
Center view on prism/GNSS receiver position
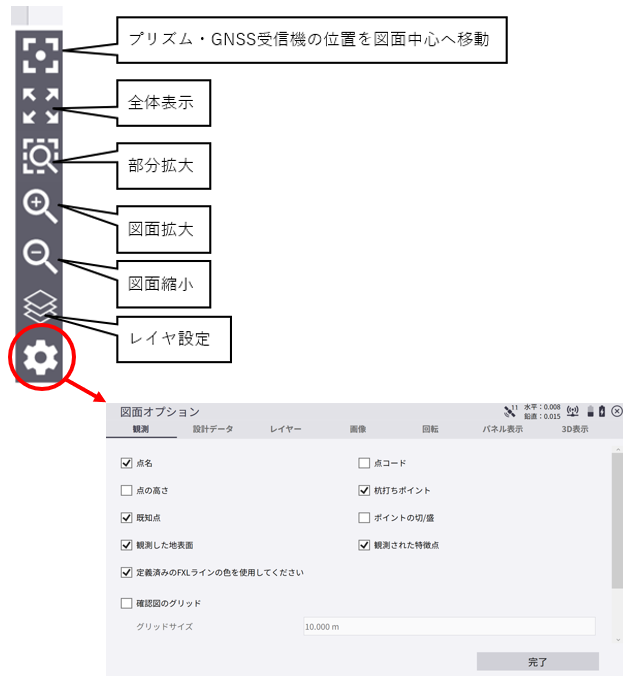(x=40, y=55)
